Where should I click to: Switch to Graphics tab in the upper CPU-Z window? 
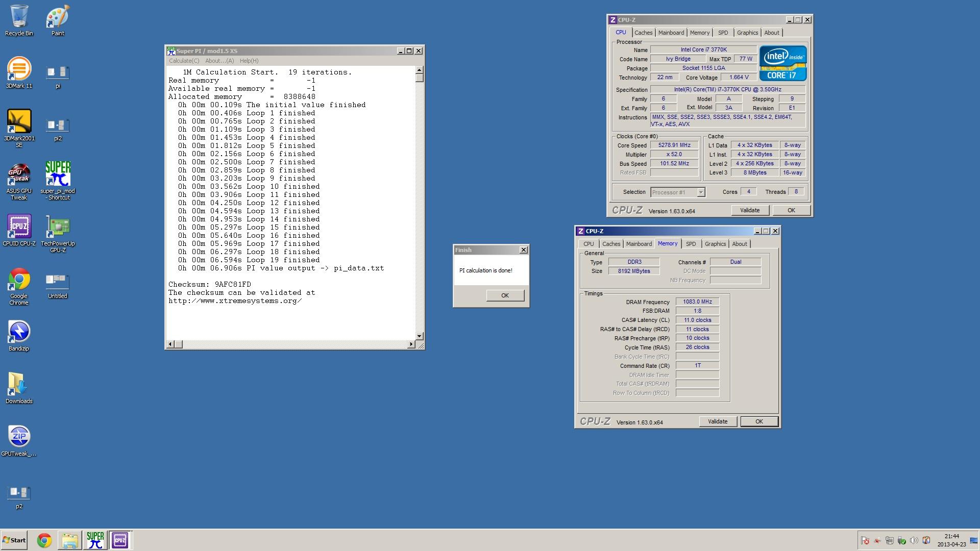[747, 33]
